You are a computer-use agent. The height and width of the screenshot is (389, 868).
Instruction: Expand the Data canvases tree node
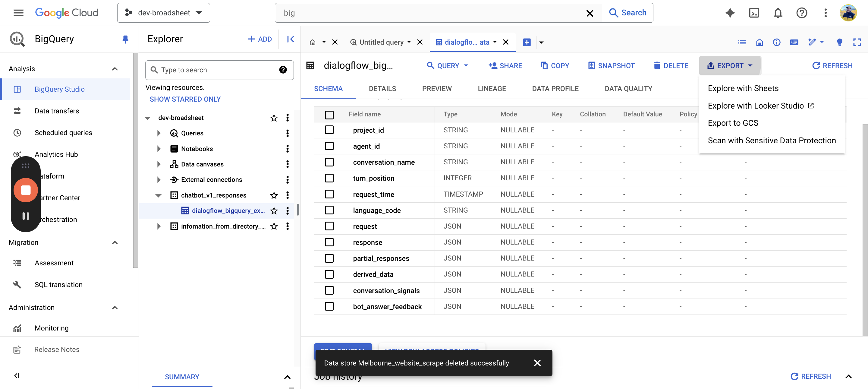[159, 164]
